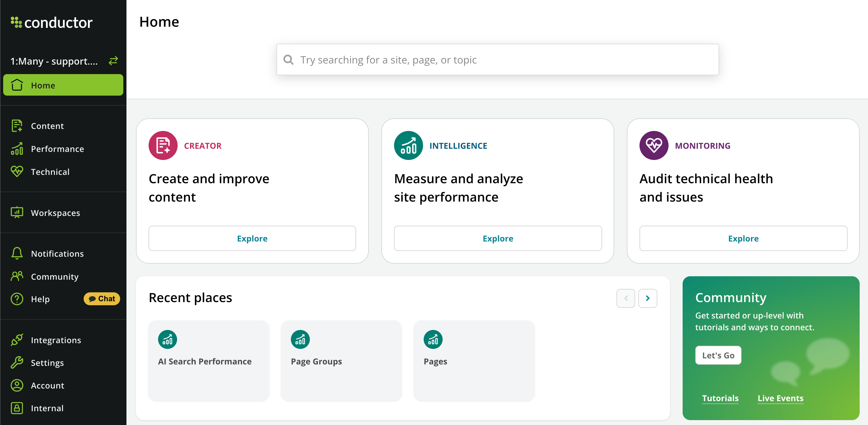This screenshot has width=868, height=425.
Task: Click Explore under Creator card
Action: [x=252, y=238]
